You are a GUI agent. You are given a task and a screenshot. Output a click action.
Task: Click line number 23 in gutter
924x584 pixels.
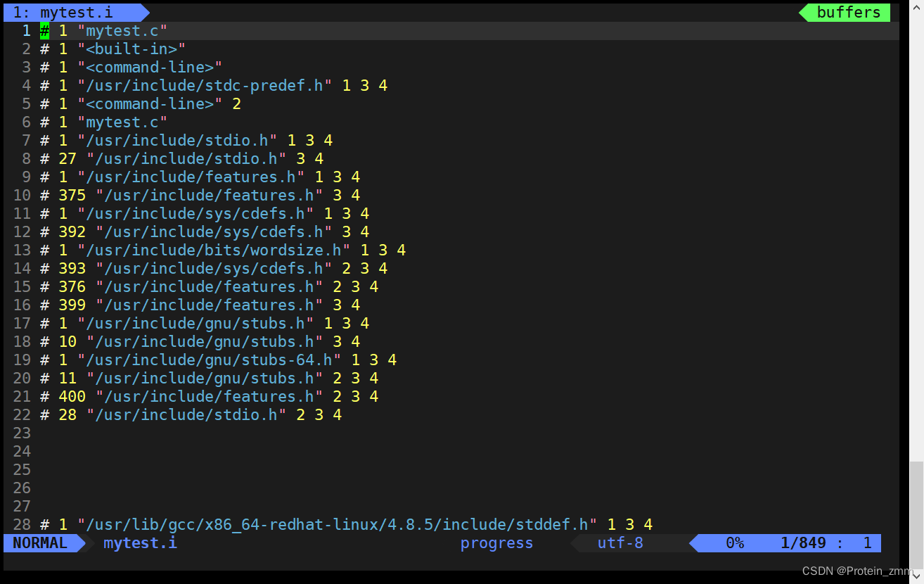pyautogui.click(x=22, y=433)
